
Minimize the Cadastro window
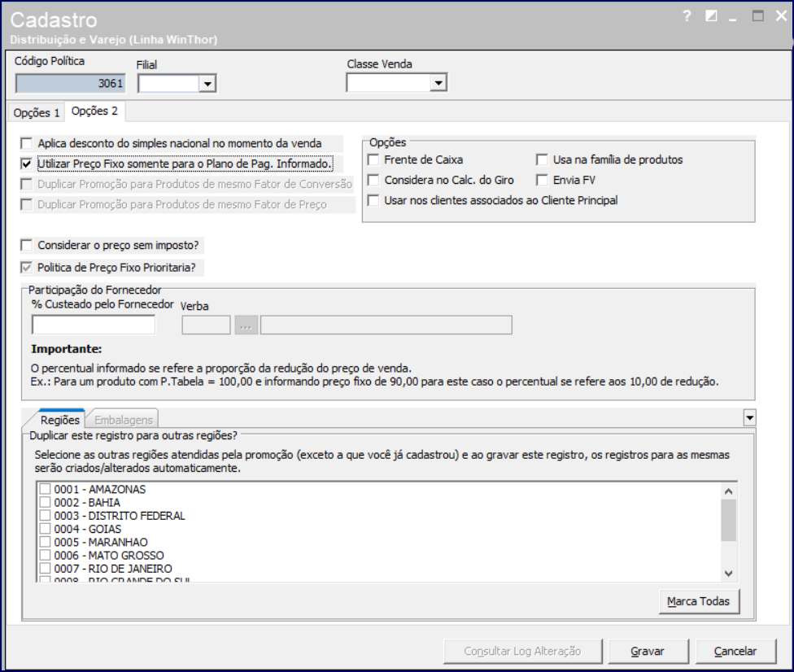pyautogui.click(x=733, y=20)
